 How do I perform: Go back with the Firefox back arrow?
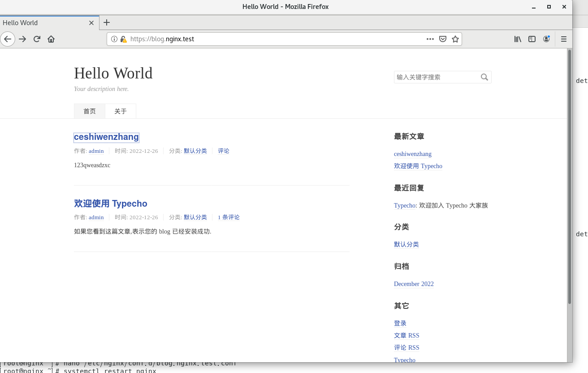[8, 39]
